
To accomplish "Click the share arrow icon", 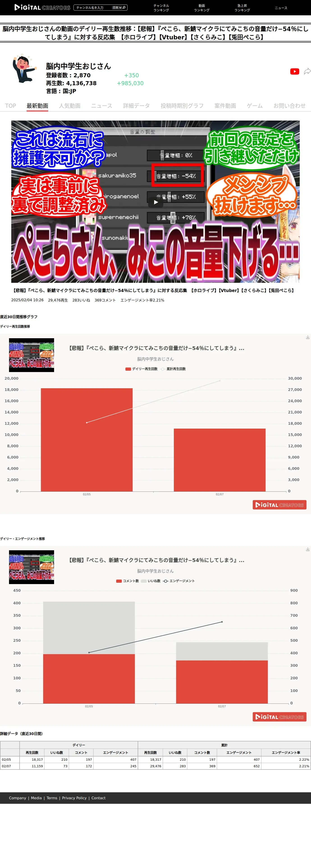I will coord(307,71).
